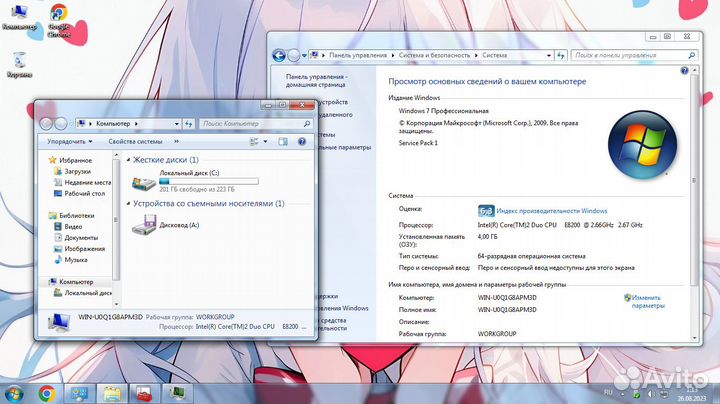The image size is (720, 404).
Task: Select Local Disk (C:) drive
Action: point(195,181)
